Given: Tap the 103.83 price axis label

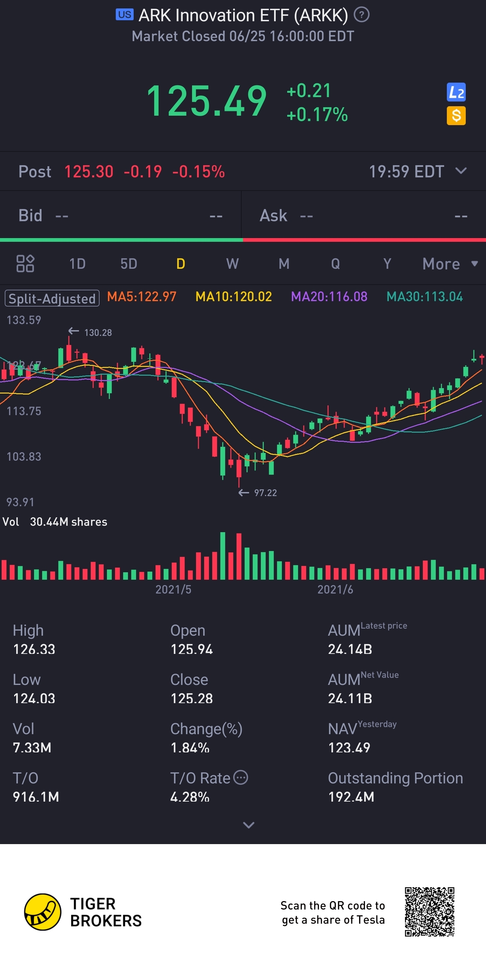Looking at the screenshot, I should [24, 457].
